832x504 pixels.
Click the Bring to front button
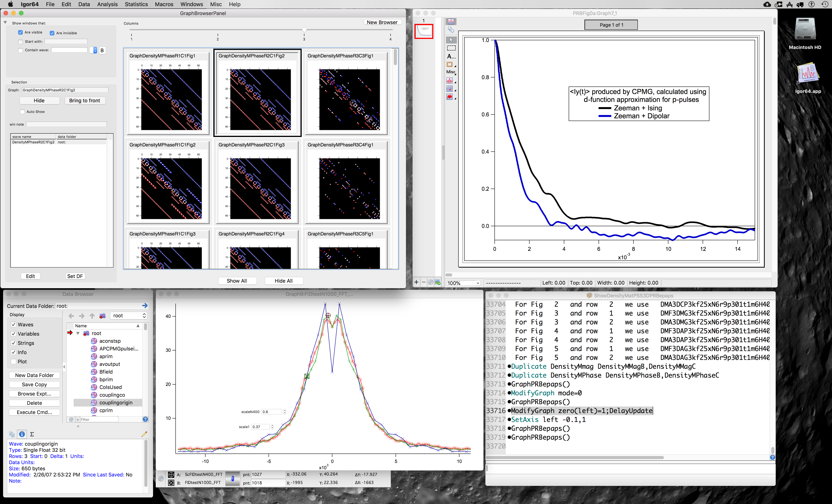84,101
